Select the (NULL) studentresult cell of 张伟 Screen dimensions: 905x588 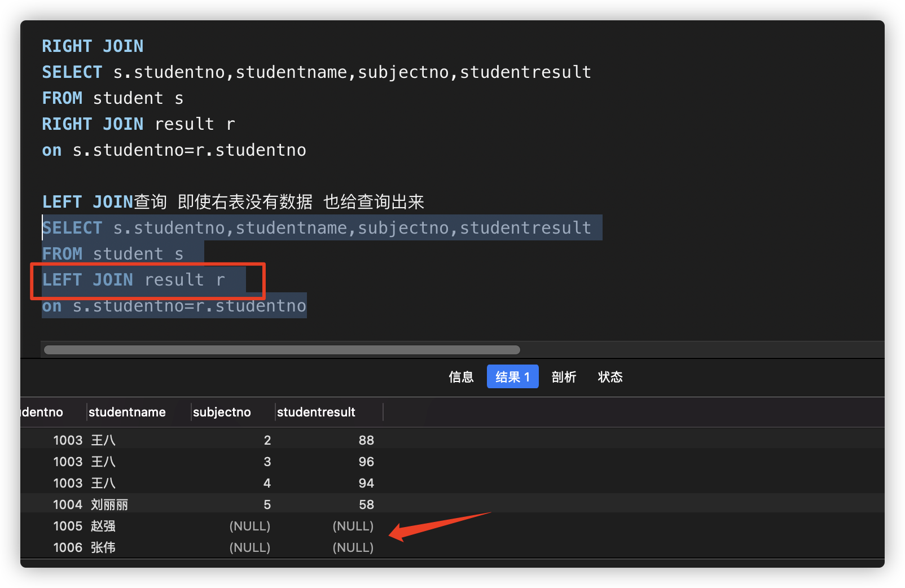[353, 547]
